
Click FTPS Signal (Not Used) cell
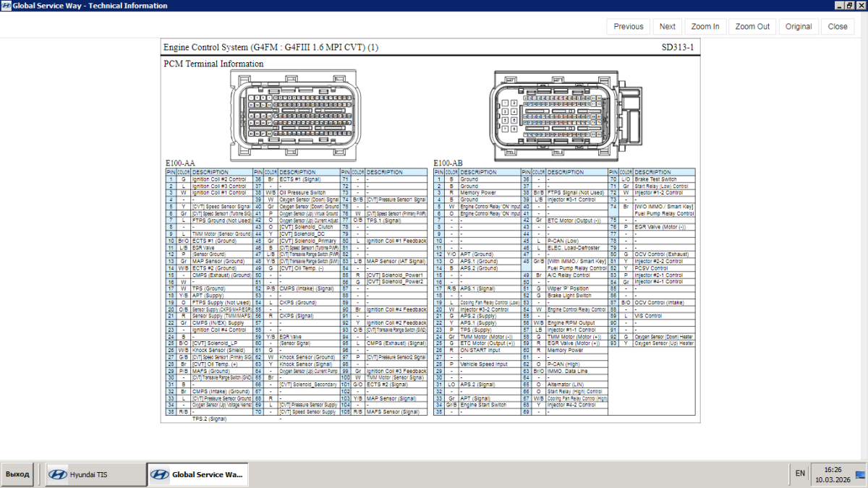point(577,192)
